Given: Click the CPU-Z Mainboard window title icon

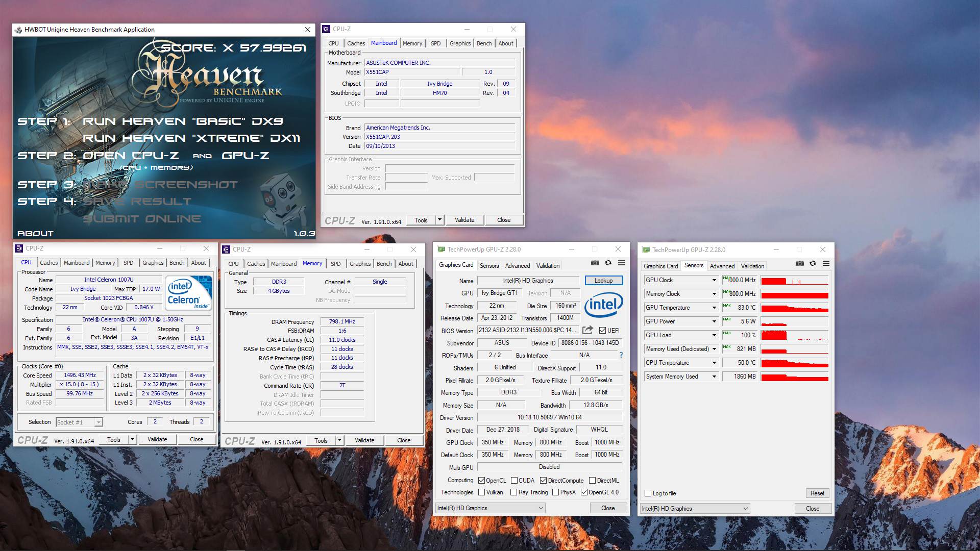Looking at the screenshot, I should coord(326,30).
